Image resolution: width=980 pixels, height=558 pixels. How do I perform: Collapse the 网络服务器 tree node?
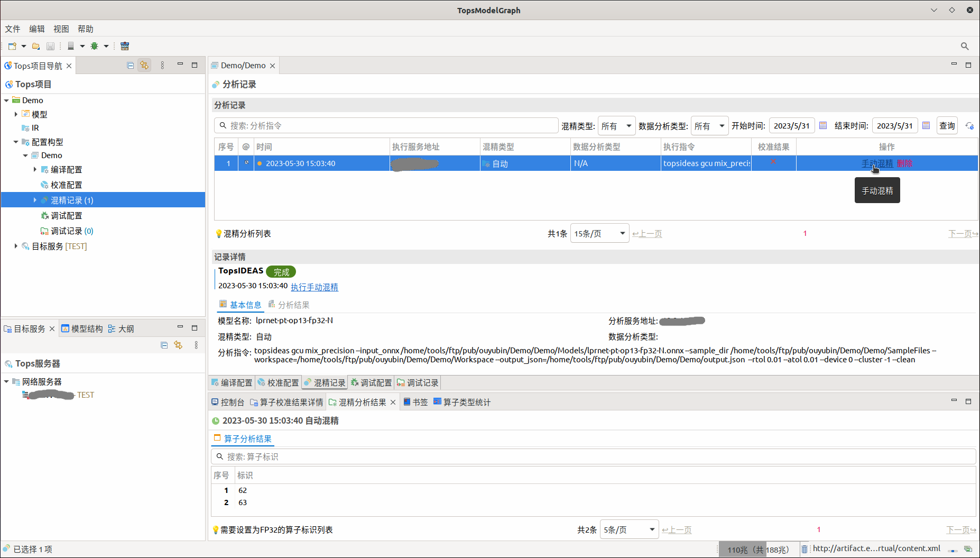coord(6,381)
